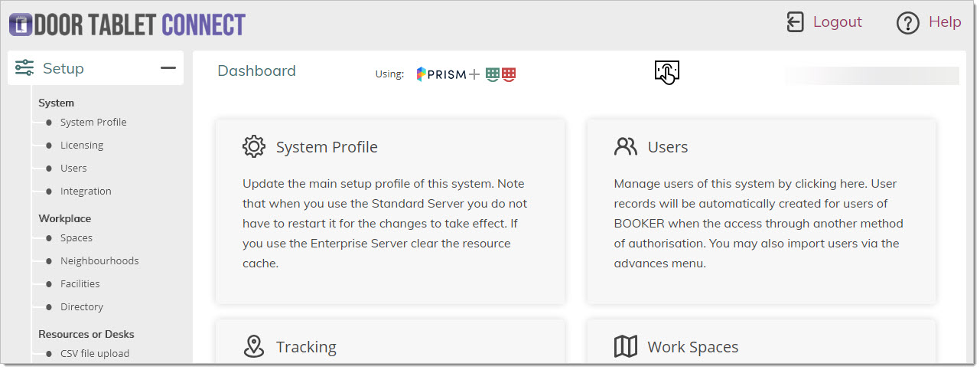The width and height of the screenshot is (980, 370).
Task: Click the Logout link
Action: (x=837, y=22)
